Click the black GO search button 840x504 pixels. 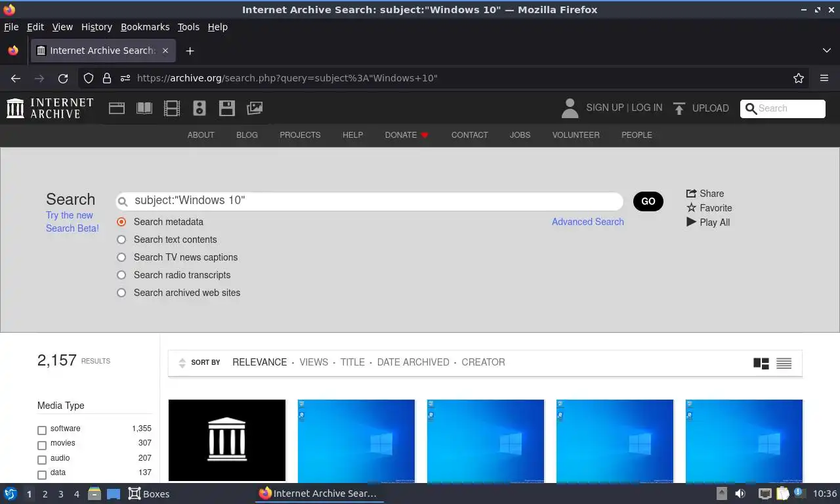[648, 201]
